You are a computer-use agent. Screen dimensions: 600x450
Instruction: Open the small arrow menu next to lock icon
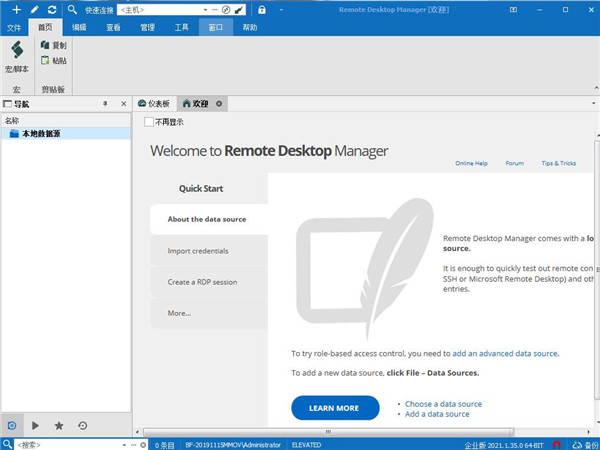tap(281, 10)
